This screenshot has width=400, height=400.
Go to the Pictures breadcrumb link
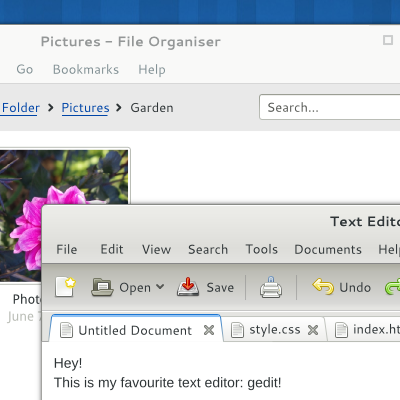[85, 108]
